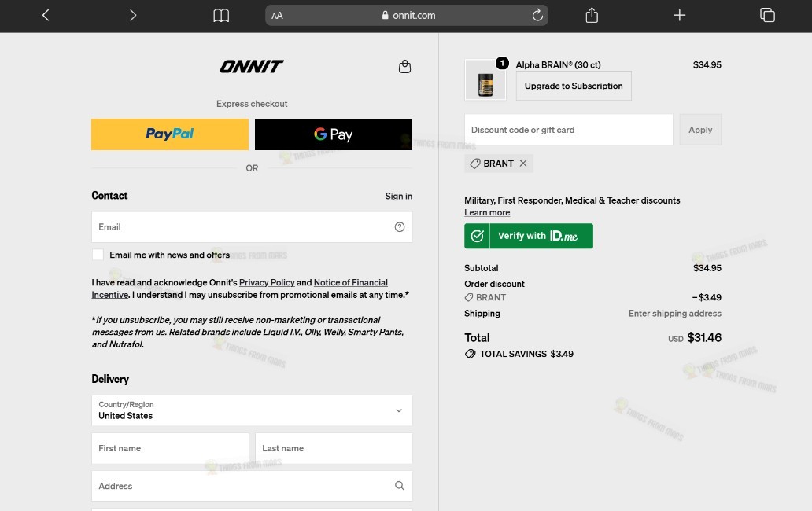Expand the Country/Region dropdown

(252, 410)
